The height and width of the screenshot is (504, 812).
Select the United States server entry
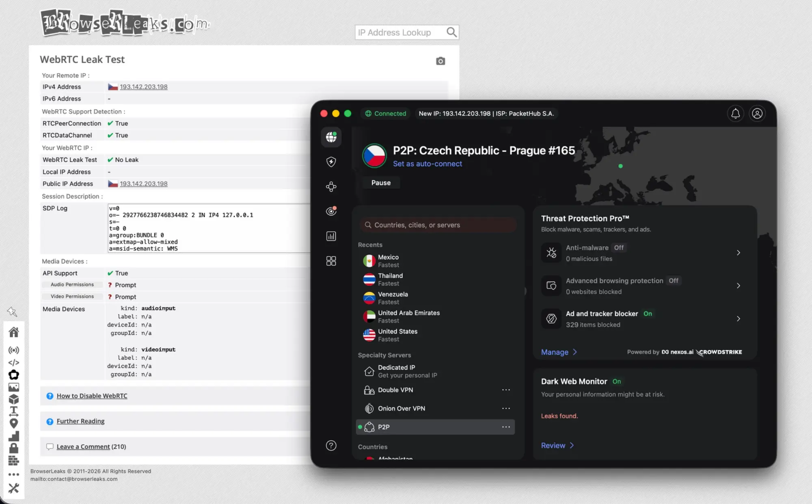(x=397, y=334)
